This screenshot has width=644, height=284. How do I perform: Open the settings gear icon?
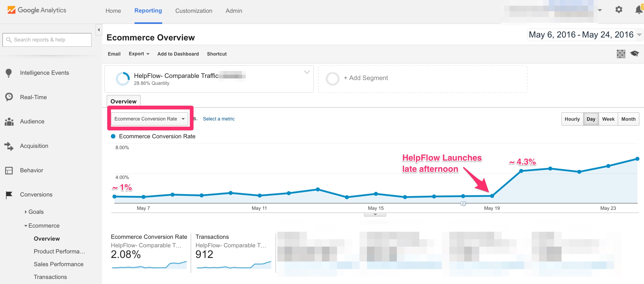[619, 10]
